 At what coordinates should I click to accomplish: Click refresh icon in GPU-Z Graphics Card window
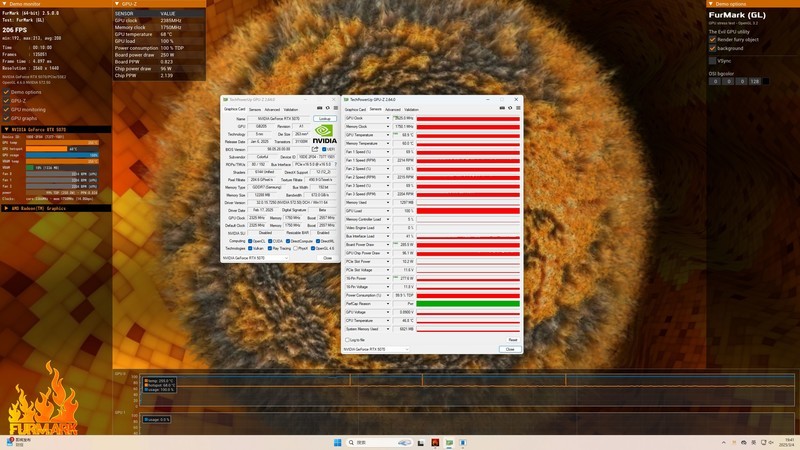(x=328, y=108)
